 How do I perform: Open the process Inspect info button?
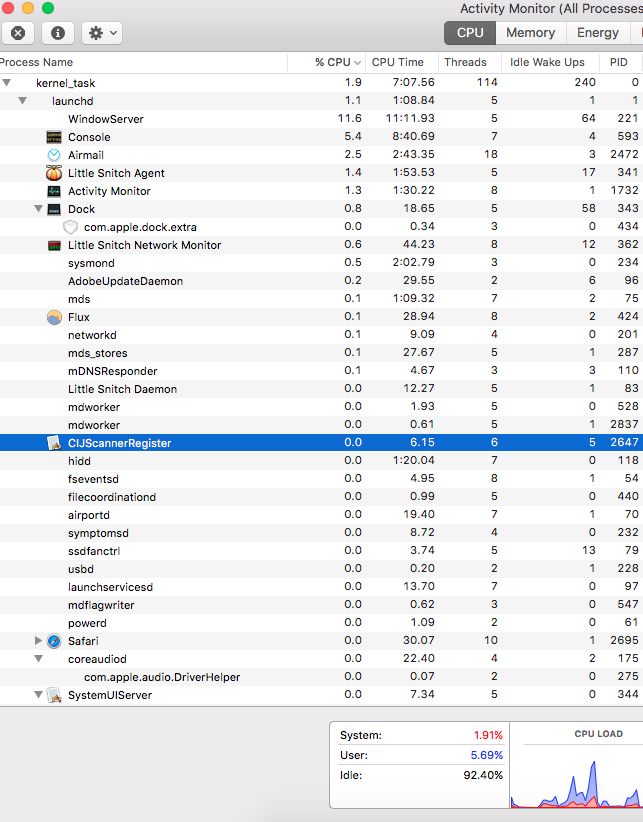pos(58,33)
